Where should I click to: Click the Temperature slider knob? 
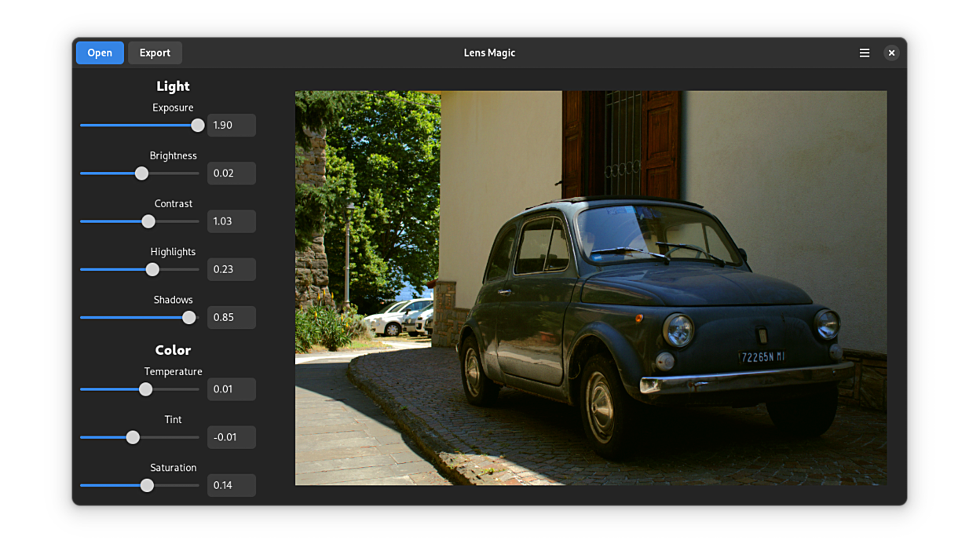click(145, 389)
